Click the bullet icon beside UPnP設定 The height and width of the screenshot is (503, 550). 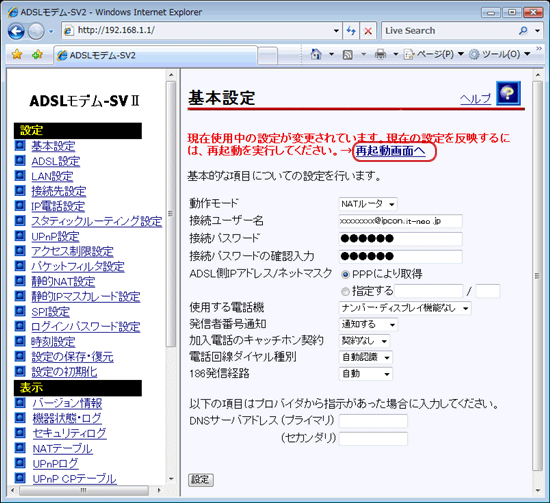[20, 236]
